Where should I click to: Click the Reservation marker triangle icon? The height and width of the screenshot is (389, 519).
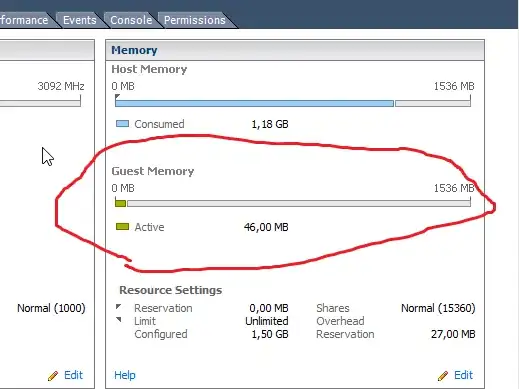pyautogui.click(x=118, y=306)
